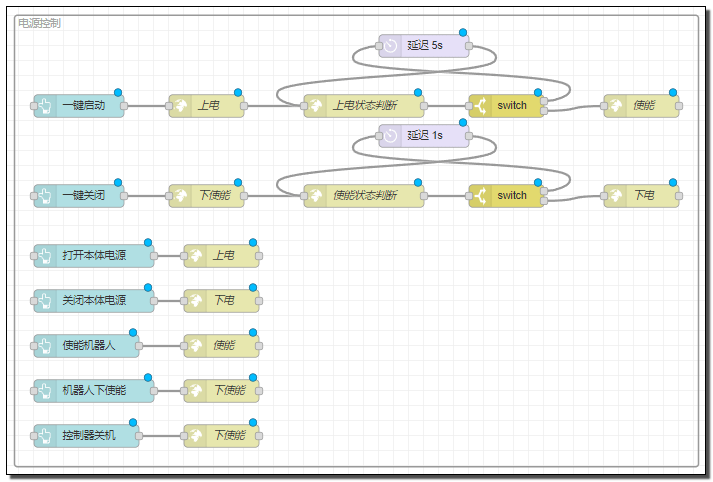Click the hand icon on 使能机器人 node

click(45, 346)
